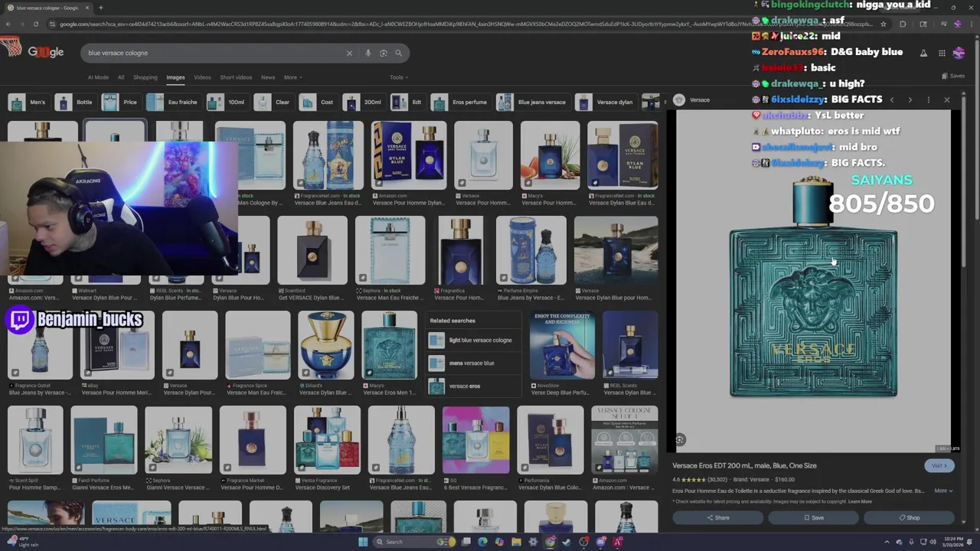The image size is (980, 551).
Task: Filter images by Eros perfume chip
Action: (x=460, y=102)
